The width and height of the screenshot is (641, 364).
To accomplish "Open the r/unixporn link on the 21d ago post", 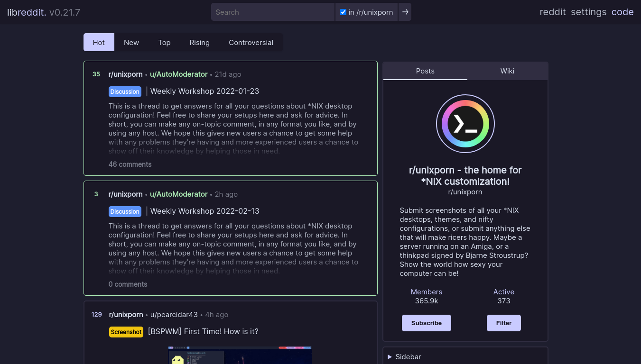I will [x=126, y=74].
